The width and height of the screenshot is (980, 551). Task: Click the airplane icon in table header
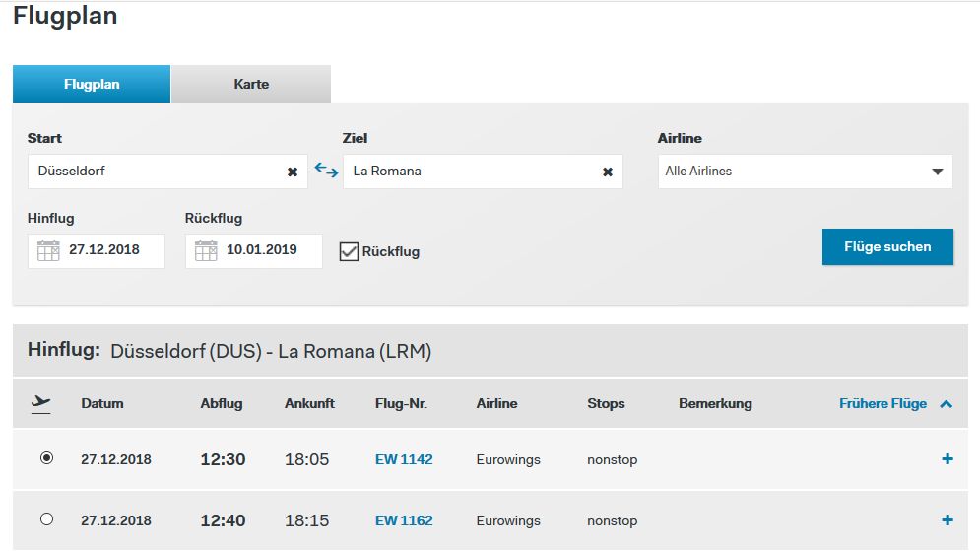tap(41, 402)
